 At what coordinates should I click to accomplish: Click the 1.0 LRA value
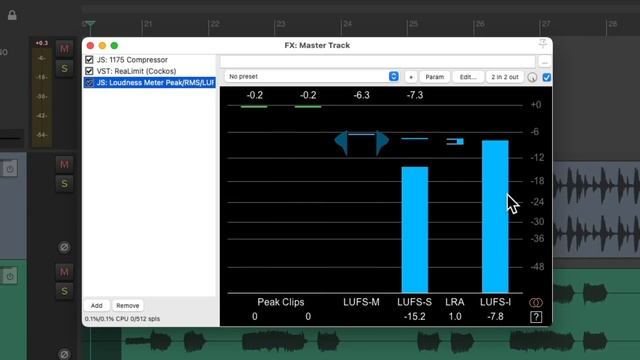point(455,316)
